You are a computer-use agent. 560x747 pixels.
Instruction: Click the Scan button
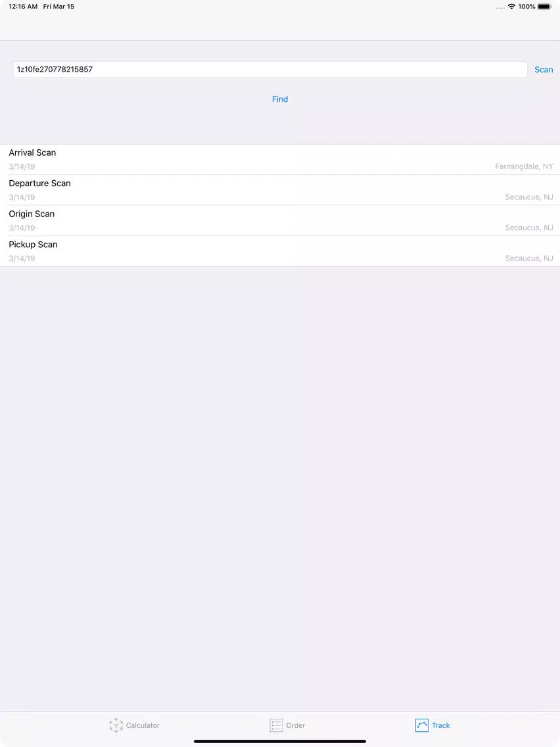(x=544, y=70)
